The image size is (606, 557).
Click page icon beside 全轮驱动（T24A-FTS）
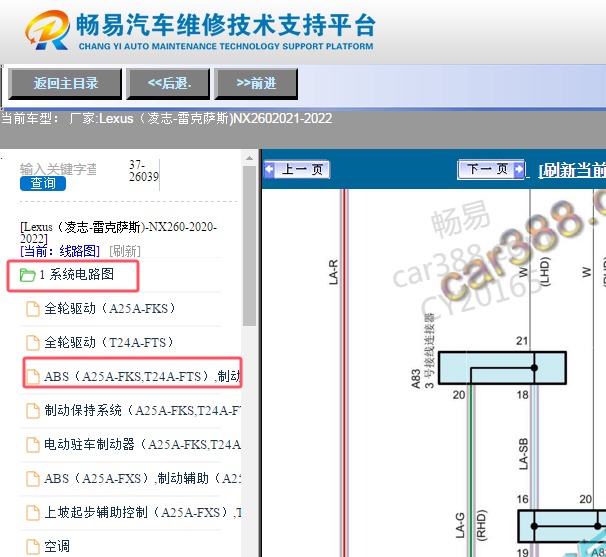(33, 343)
